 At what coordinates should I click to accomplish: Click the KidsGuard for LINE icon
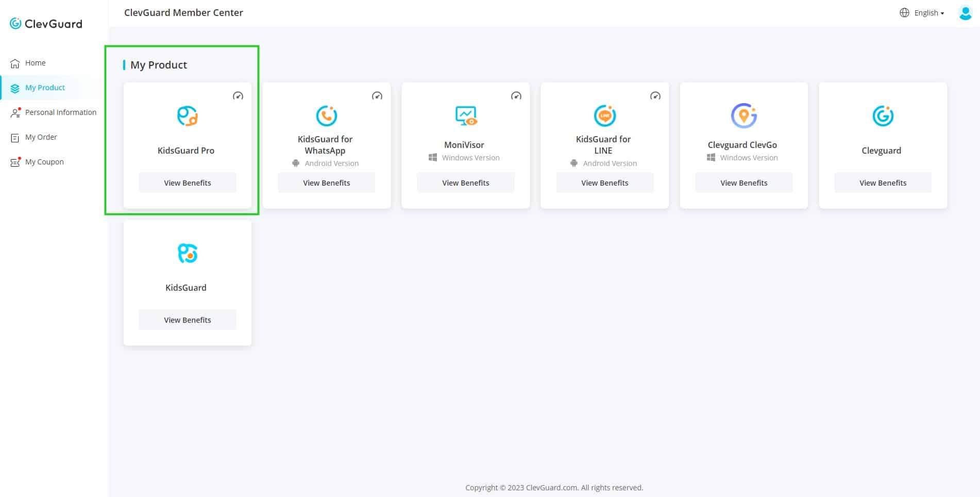604,116
